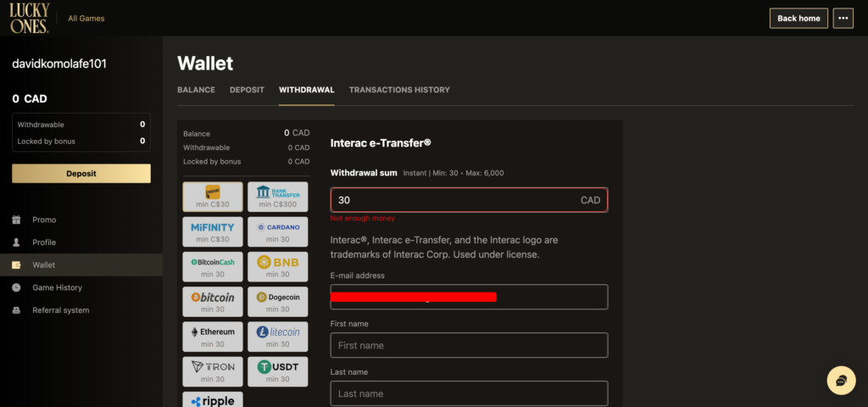Pick Dogecoin as withdrawal method
The height and width of the screenshot is (407, 868).
(x=278, y=302)
